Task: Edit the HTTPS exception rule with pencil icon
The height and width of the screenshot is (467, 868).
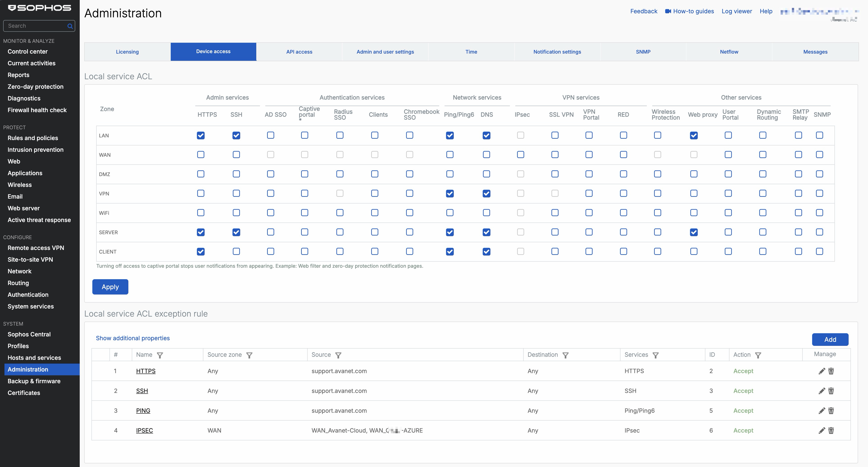Action: coord(822,371)
